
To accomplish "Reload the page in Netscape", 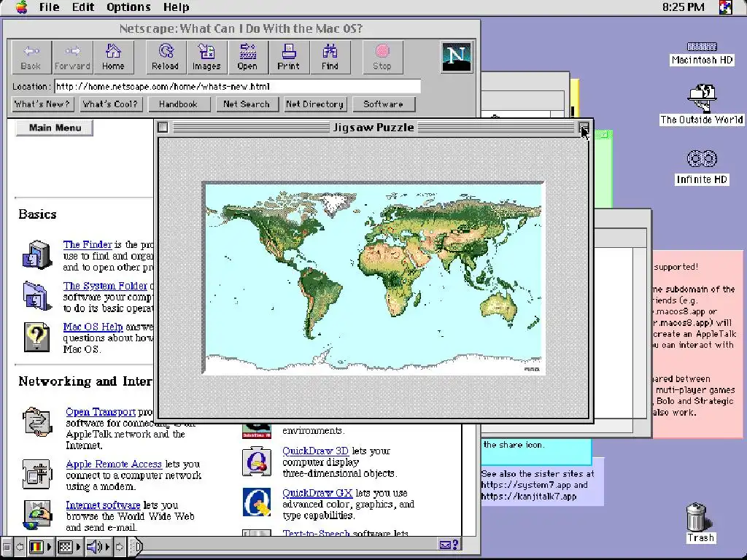I will 166,57.
